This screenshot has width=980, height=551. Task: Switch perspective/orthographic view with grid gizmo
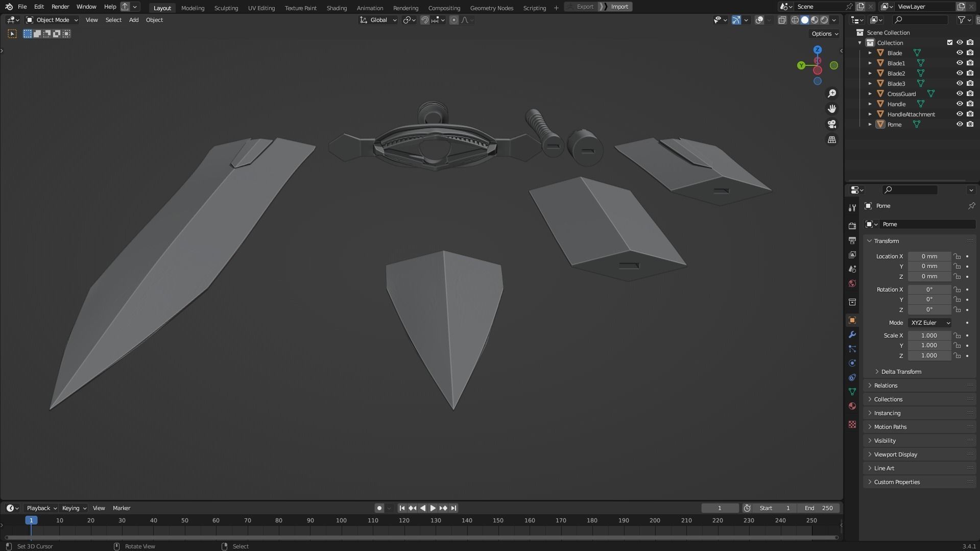click(x=832, y=139)
